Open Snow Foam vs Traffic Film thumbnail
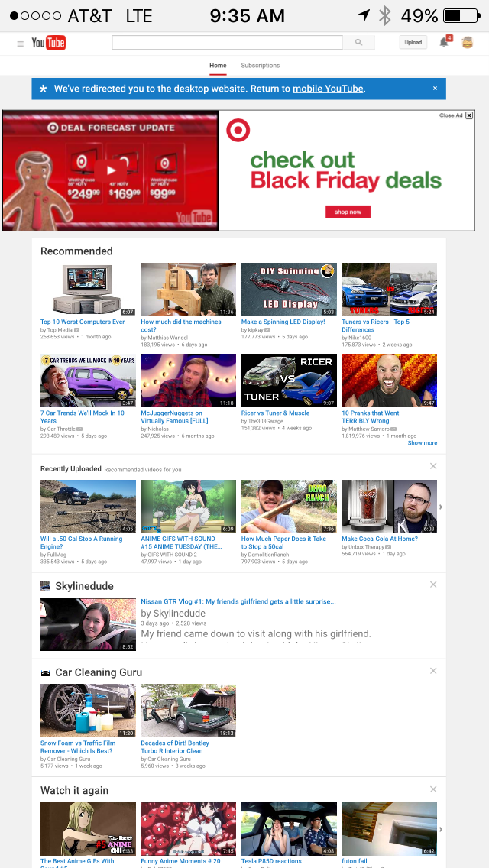489x868 pixels. coord(88,711)
